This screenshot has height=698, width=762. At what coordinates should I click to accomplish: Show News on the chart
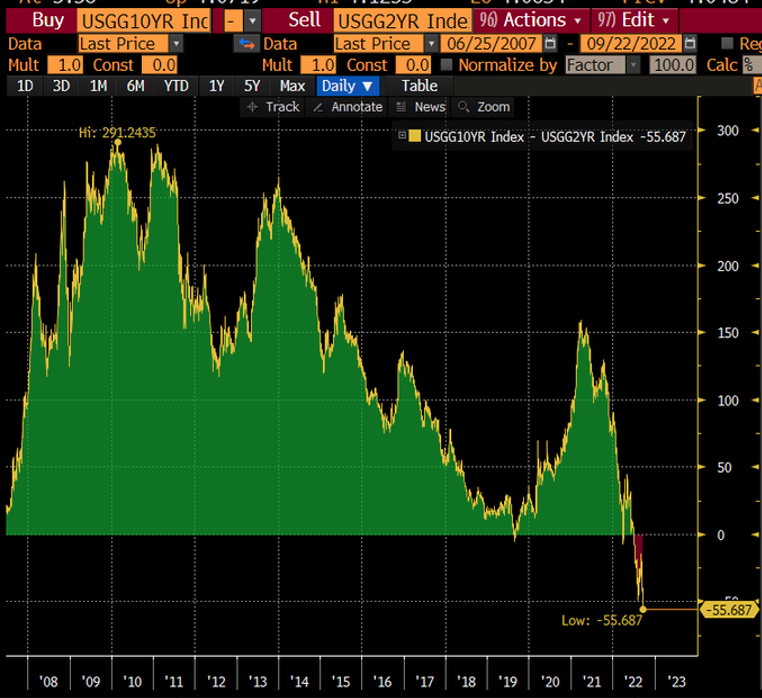coord(421,107)
